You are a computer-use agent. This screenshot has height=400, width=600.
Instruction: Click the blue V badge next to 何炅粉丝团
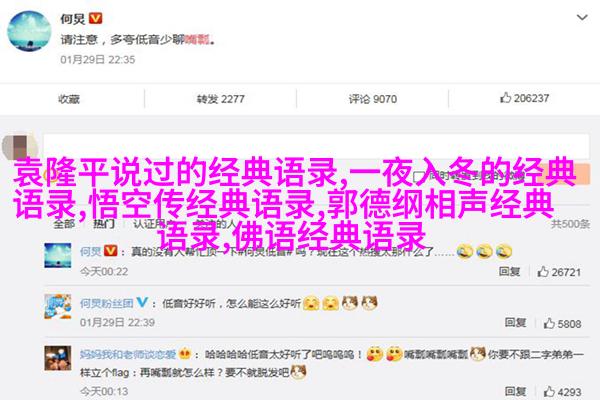coord(142,302)
